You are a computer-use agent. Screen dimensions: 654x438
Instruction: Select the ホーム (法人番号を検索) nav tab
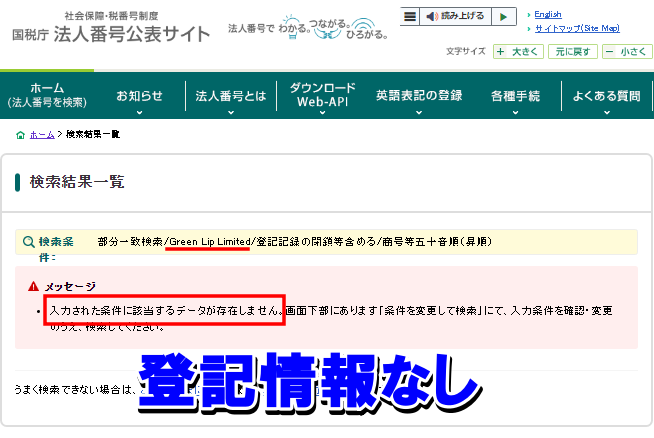(47, 96)
